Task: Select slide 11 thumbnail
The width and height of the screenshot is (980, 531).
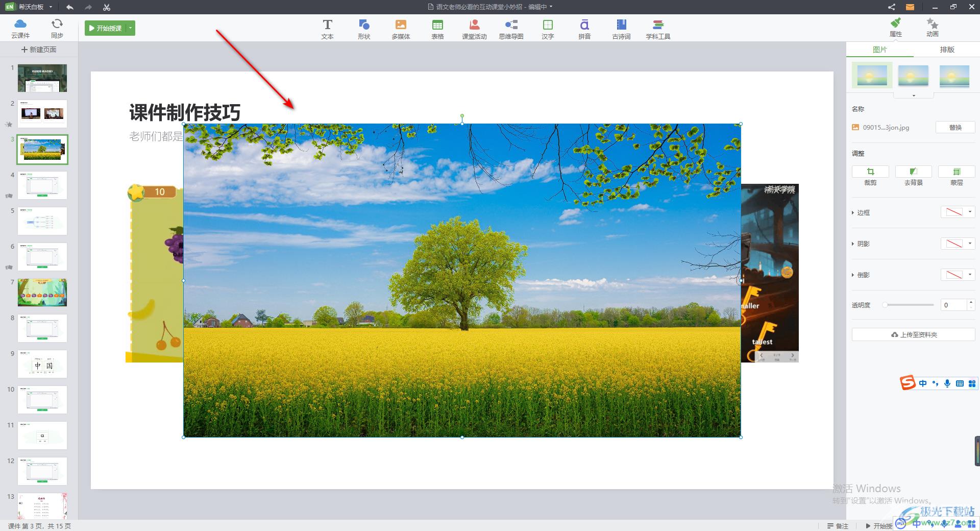Action: click(42, 435)
